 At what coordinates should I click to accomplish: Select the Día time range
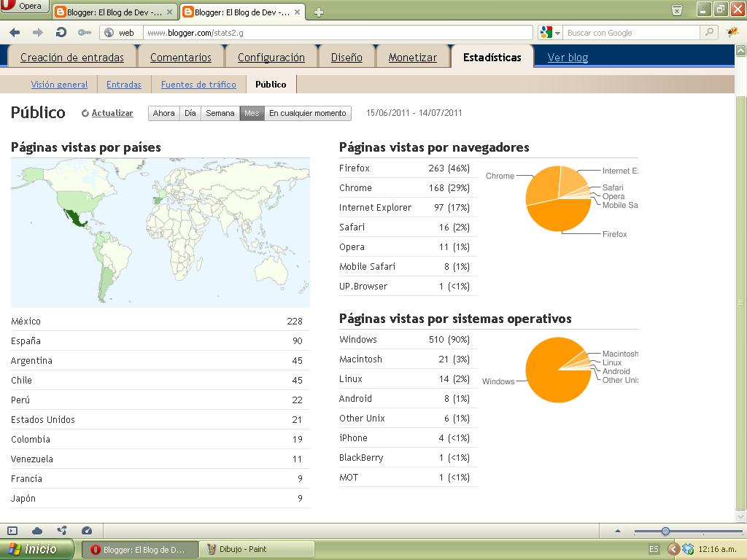(190, 113)
